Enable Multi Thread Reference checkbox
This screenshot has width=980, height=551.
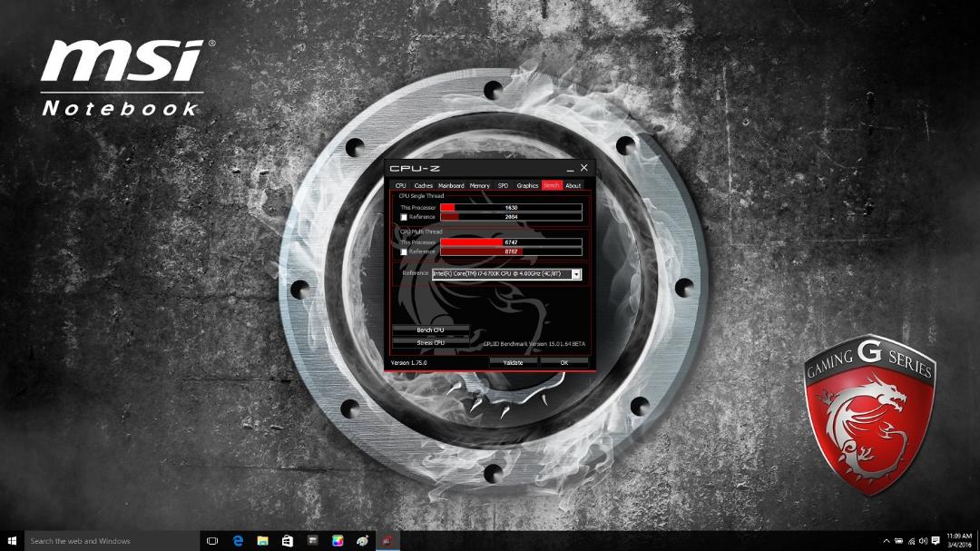point(404,251)
